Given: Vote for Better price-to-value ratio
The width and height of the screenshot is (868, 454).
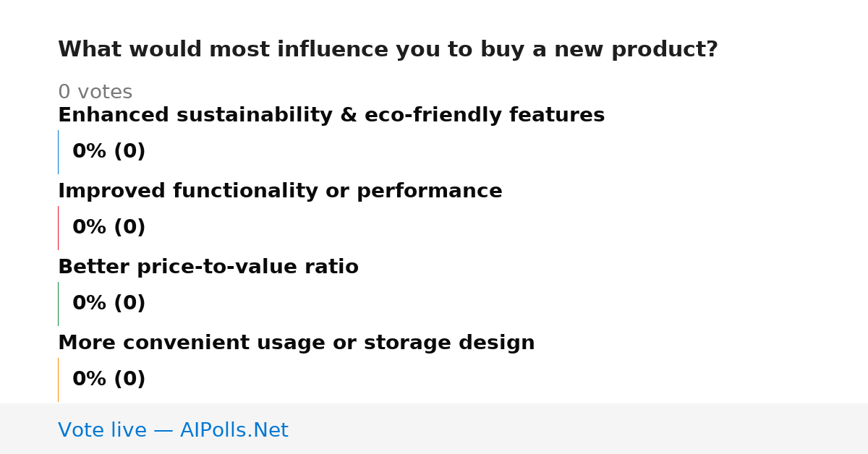Looking at the screenshot, I should tap(208, 267).
